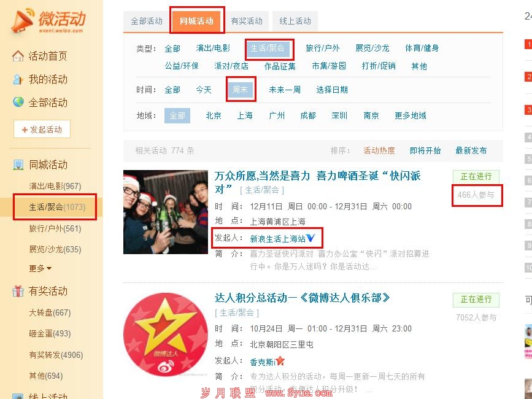532x399 pixels.
Task: Click the 发起活动 button
Action: 42,130
